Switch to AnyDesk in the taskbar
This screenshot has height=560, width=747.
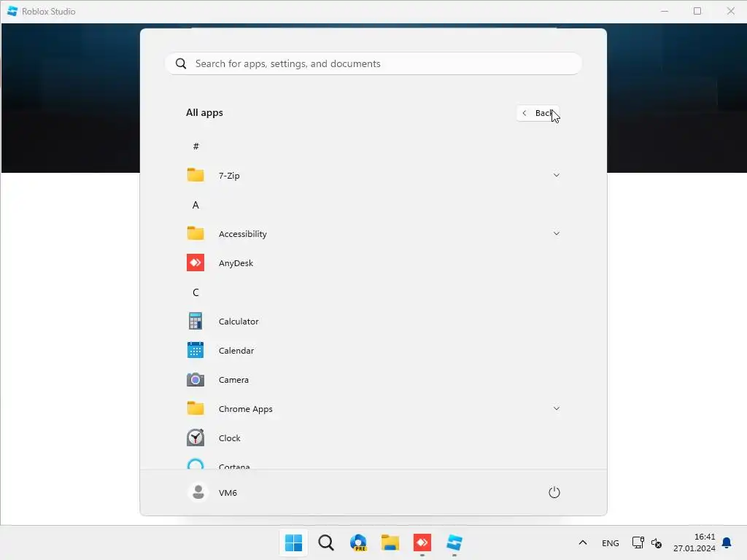tap(422, 542)
